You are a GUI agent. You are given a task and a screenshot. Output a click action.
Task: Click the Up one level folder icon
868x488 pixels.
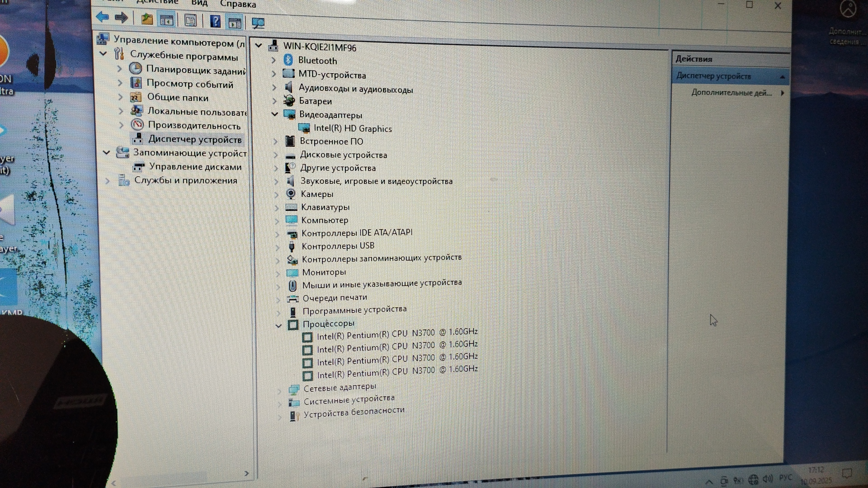click(146, 19)
